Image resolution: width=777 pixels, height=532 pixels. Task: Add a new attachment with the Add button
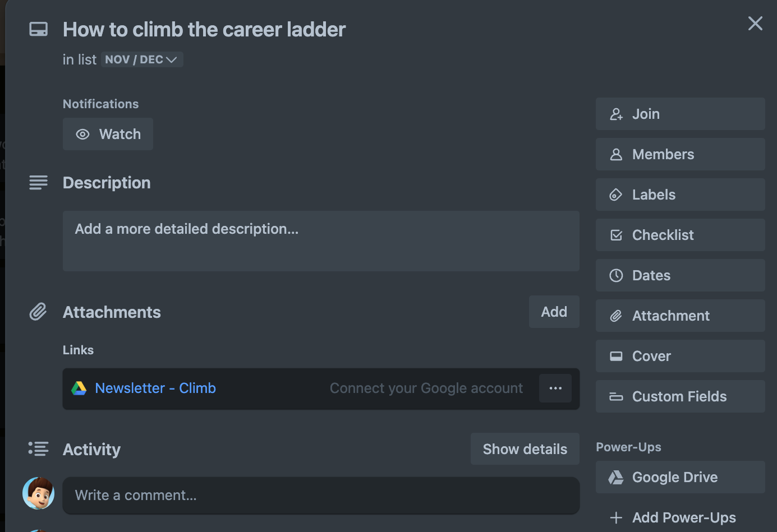[554, 312]
